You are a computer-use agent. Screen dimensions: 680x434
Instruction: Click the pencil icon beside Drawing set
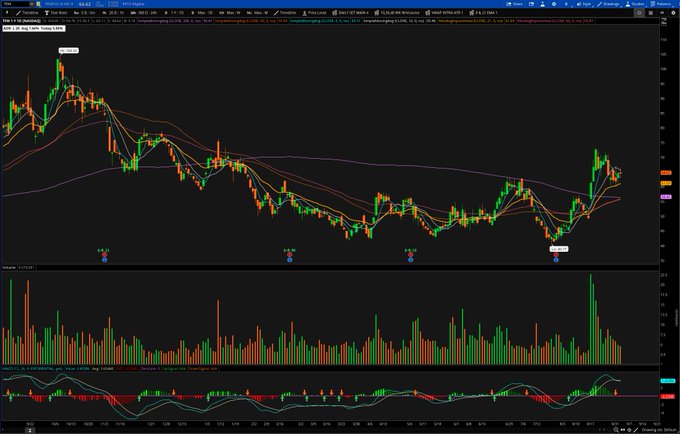click(636, 430)
